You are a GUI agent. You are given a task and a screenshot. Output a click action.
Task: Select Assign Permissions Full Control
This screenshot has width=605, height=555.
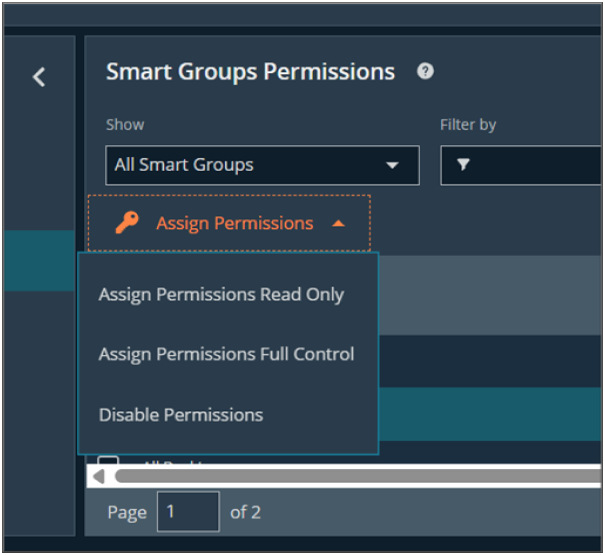(x=226, y=354)
